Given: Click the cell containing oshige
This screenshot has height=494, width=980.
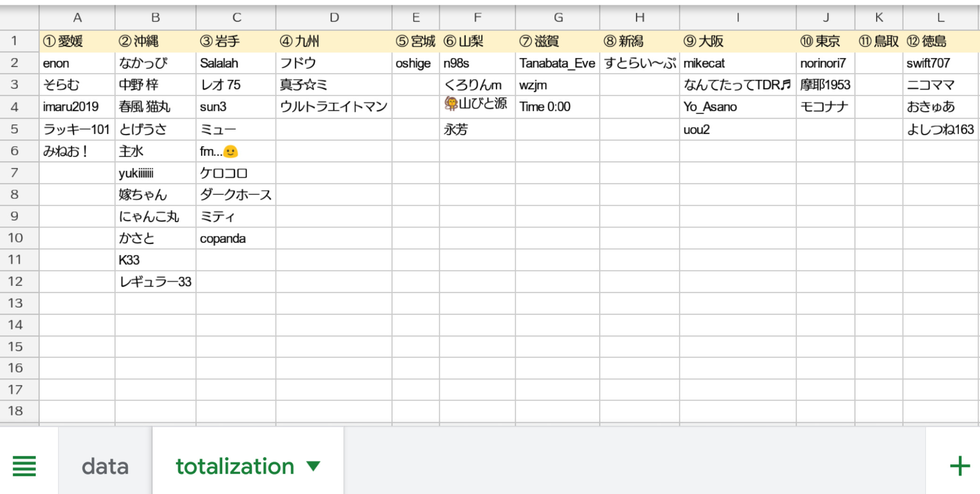Looking at the screenshot, I should click(x=415, y=63).
